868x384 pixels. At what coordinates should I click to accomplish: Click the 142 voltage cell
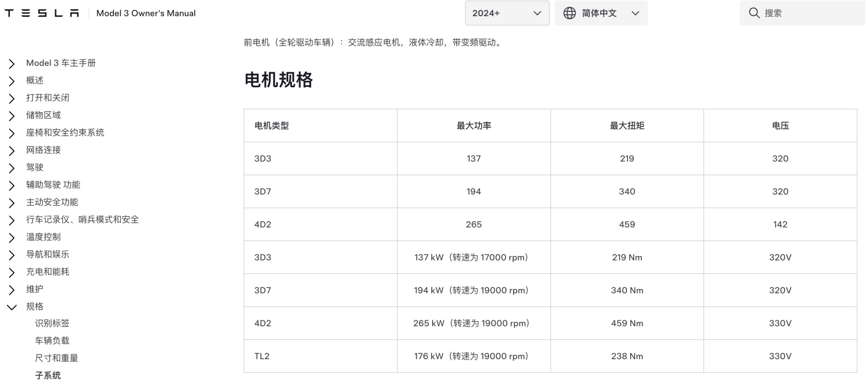(x=780, y=224)
